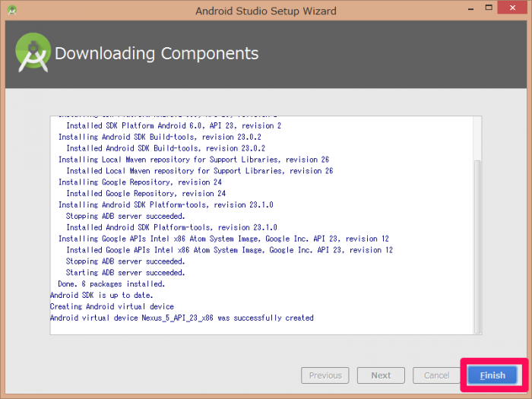Image resolution: width=532 pixels, height=399 pixels.
Task: Click 'Installed Android SDK Platform-tools, revision 23.1.0' line
Action: [x=172, y=227]
